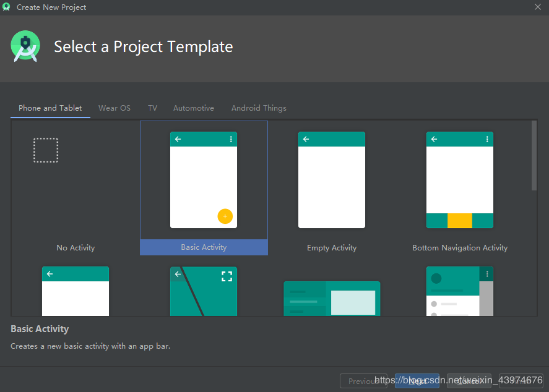Select the Bottom Navigation Activity template

coord(460,185)
